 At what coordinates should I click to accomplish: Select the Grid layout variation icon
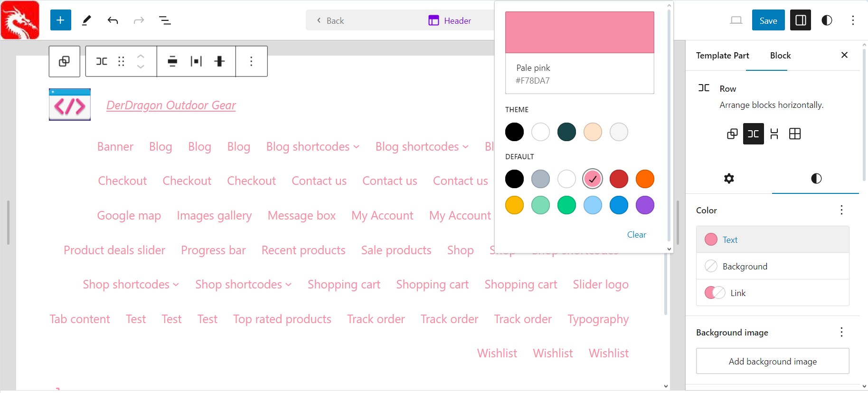point(794,134)
